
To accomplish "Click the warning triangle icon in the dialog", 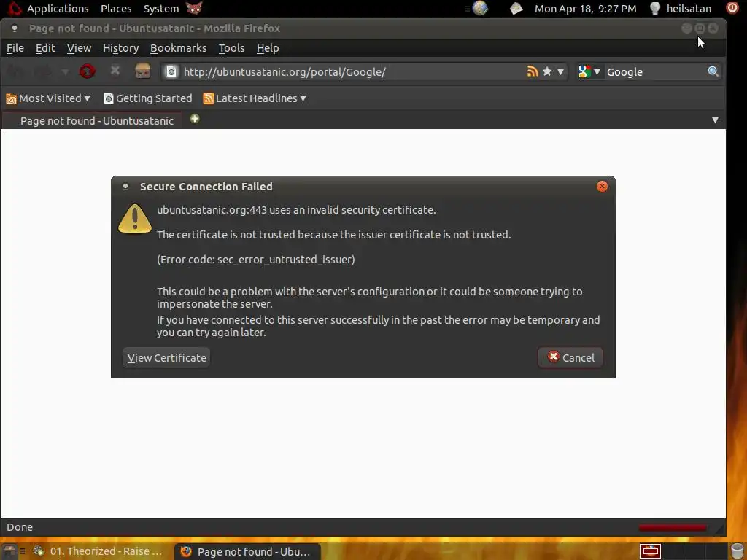I will [x=135, y=219].
